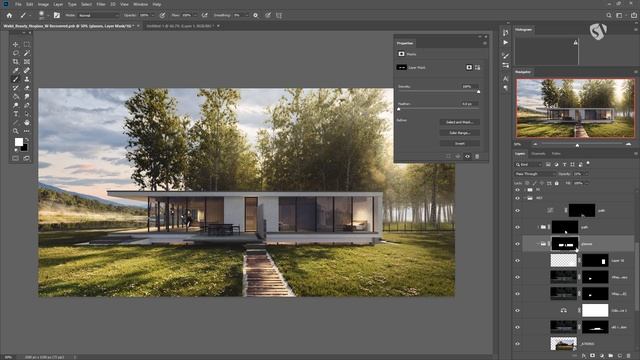Select the Dodge tool
This screenshot has height=360, width=640.
point(16,105)
